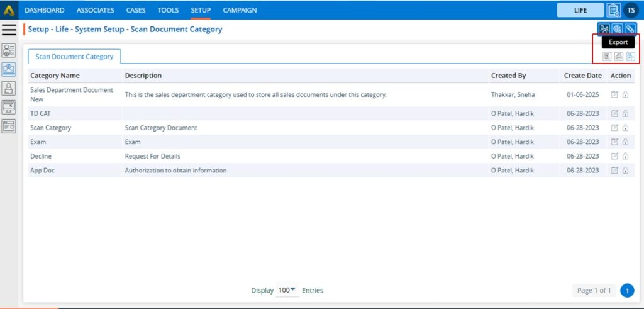Open the hamburger menu
The image size is (644, 309).
[9, 30]
